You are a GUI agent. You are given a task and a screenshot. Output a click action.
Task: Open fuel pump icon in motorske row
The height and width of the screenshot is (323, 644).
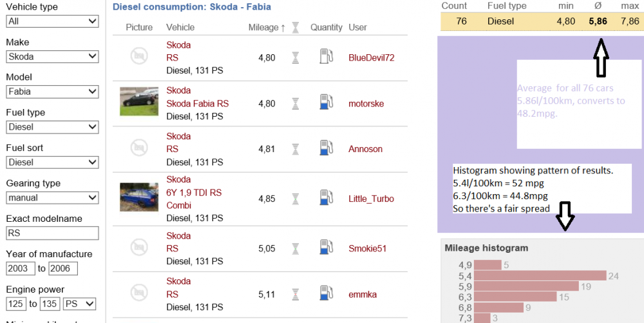coord(326,102)
